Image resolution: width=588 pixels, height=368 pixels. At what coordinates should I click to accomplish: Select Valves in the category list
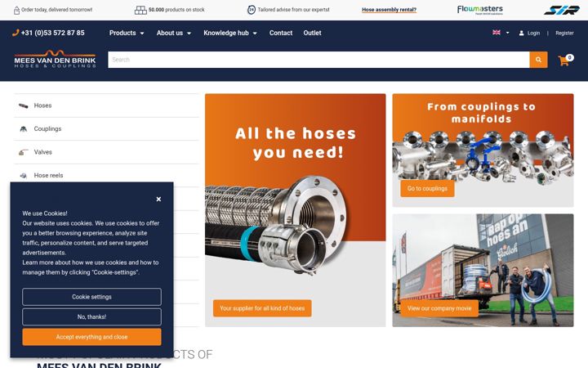[x=106, y=152]
